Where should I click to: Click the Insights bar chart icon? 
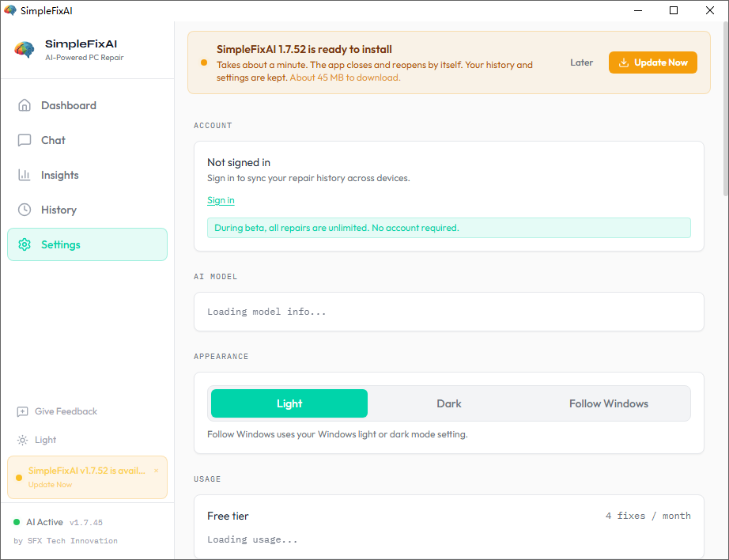[25, 175]
